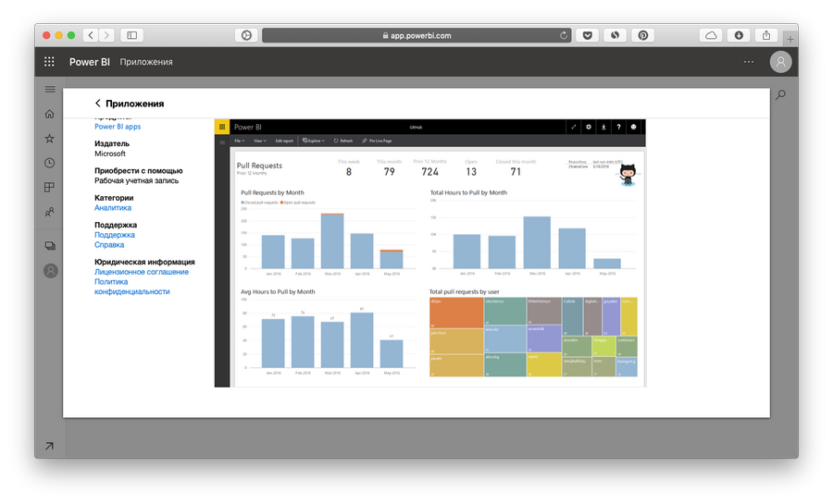
Task: Go back using the Приложения chevron
Action: pos(98,104)
